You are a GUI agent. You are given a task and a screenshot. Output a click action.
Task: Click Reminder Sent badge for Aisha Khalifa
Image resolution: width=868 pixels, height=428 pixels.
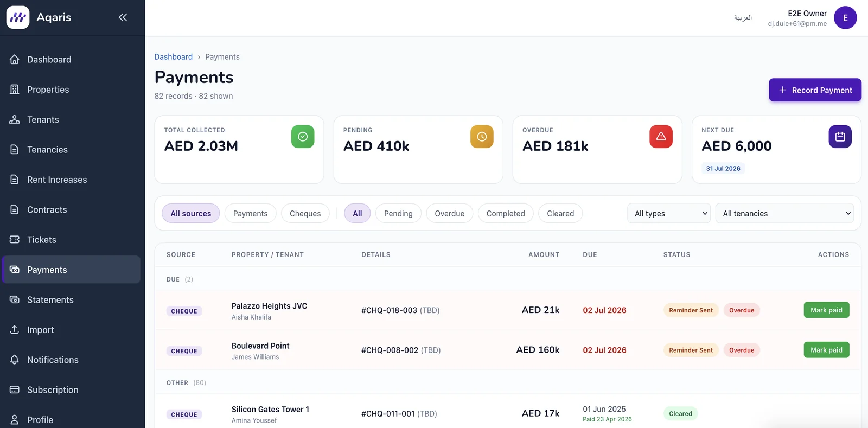(691, 310)
